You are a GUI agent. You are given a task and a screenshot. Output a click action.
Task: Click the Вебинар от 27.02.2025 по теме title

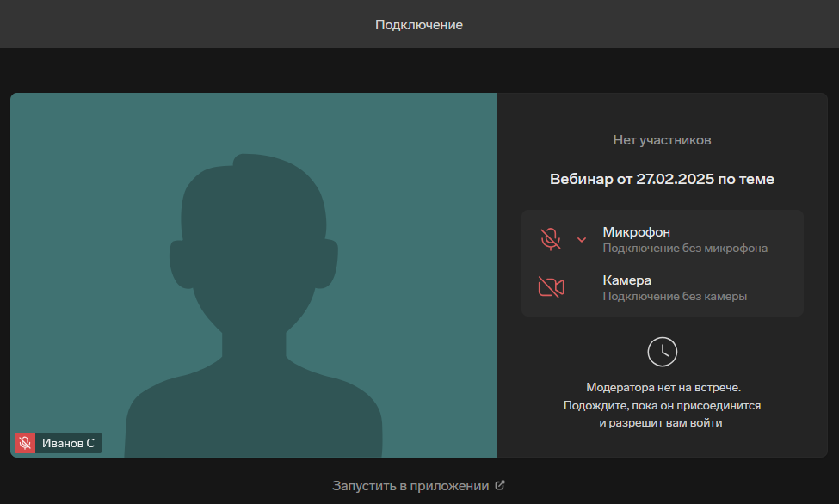click(x=662, y=179)
